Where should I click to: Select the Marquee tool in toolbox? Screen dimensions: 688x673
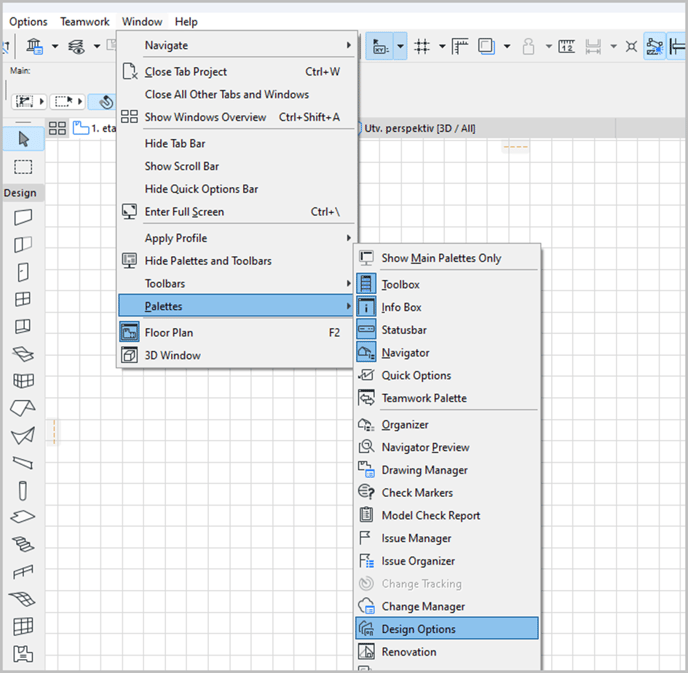tap(23, 167)
